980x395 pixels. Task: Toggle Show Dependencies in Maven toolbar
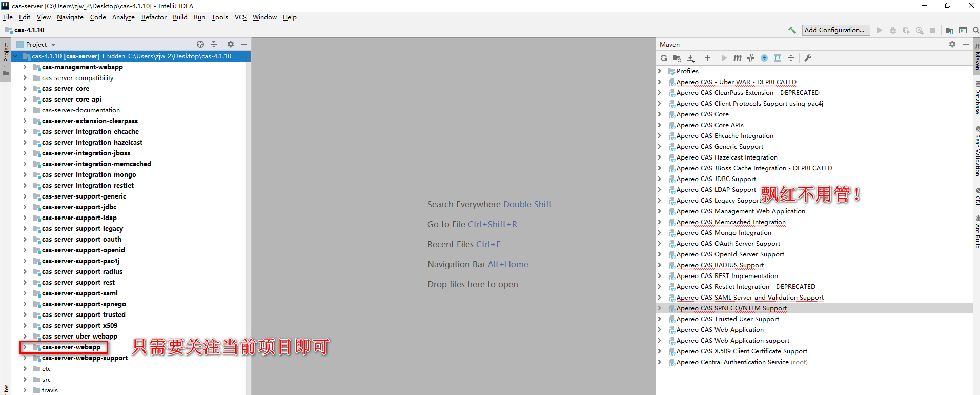tap(778, 58)
